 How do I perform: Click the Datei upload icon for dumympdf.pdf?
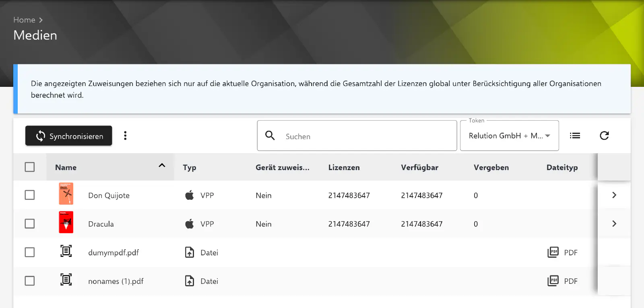(190, 252)
